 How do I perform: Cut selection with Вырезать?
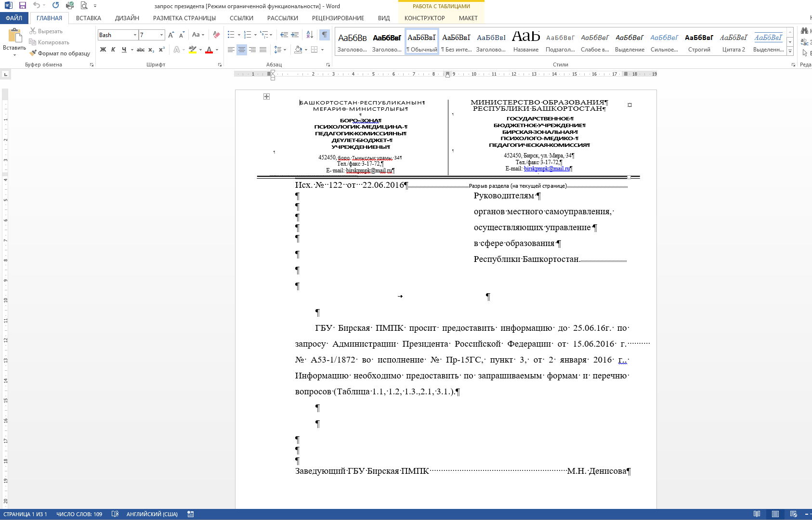click(46, 31)
